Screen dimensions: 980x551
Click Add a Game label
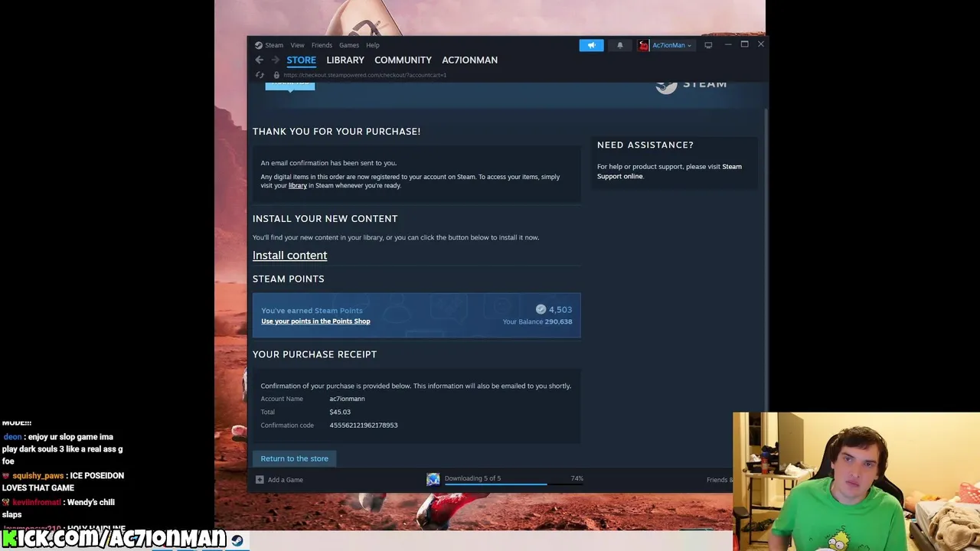tap(286, 480)
